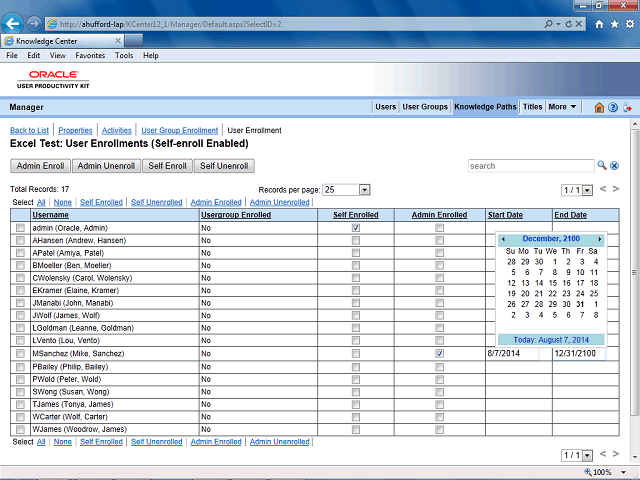Tick Self Enrolled checkbox for BMoeller
Image resolution: width=640 pixels, height=480 pixels.
(x=356, y=265)
